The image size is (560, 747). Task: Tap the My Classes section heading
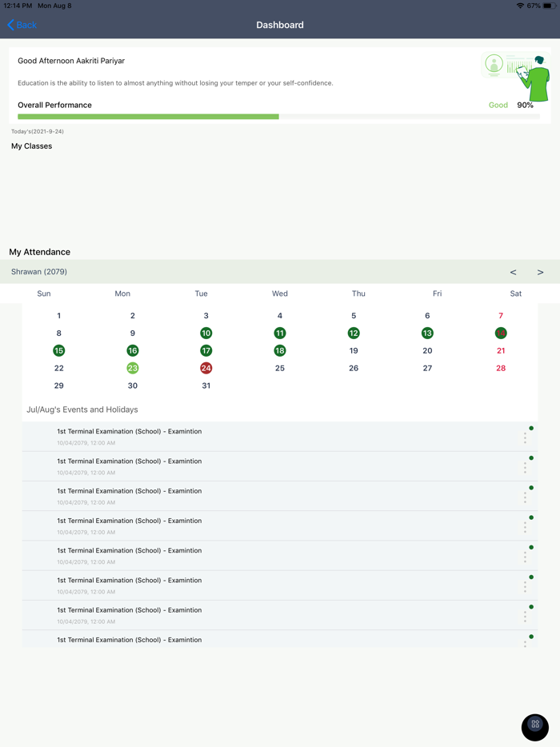32,146
